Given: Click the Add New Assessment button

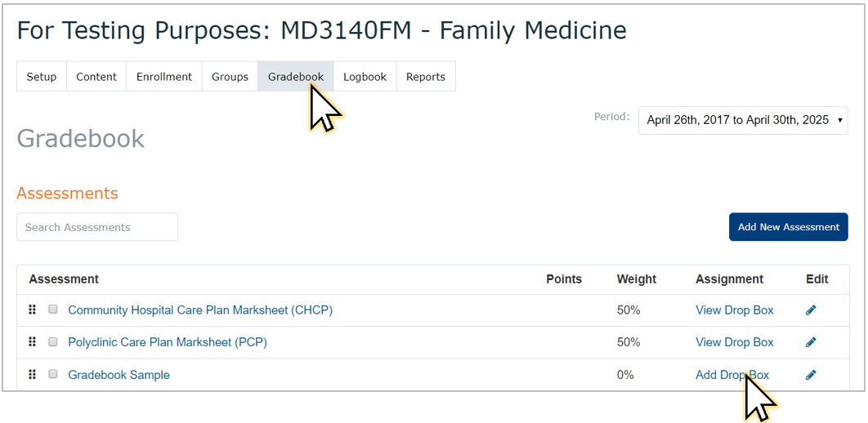Looking at the screenshot, I should (788, 227).
